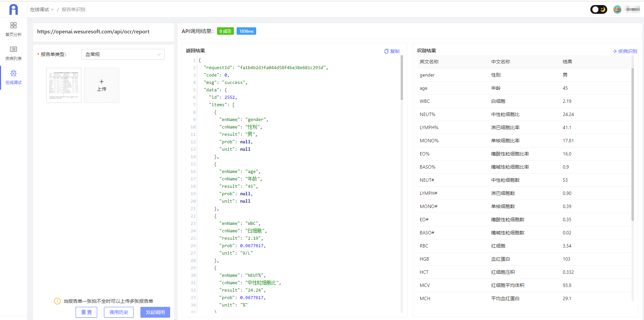Select the 在线调试 debug icon
Viewport: 644px width, 320px height.
tap(14, 74)
